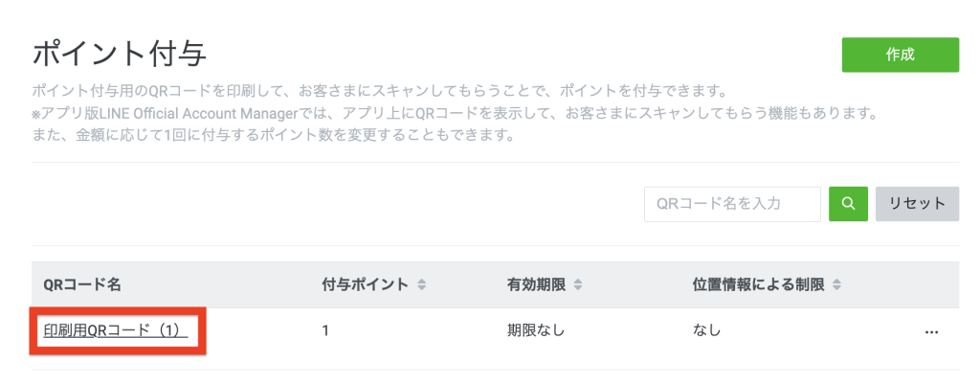
Task: Click sort arrows beside 有効期限
Action: pyautogui.click(x=578, y=285)
